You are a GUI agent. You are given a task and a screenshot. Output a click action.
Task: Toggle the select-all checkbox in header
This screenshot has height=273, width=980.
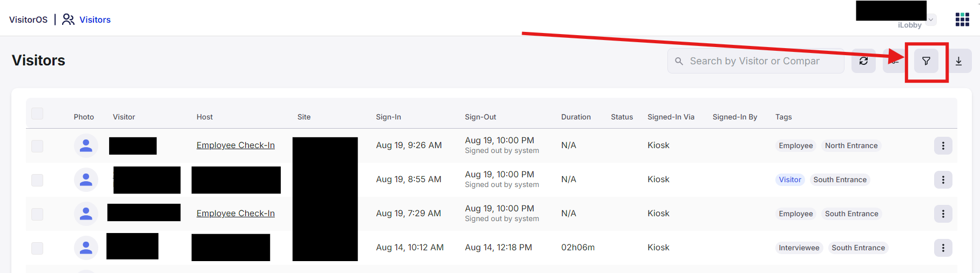pyautogui.click(x=37, y=114)
